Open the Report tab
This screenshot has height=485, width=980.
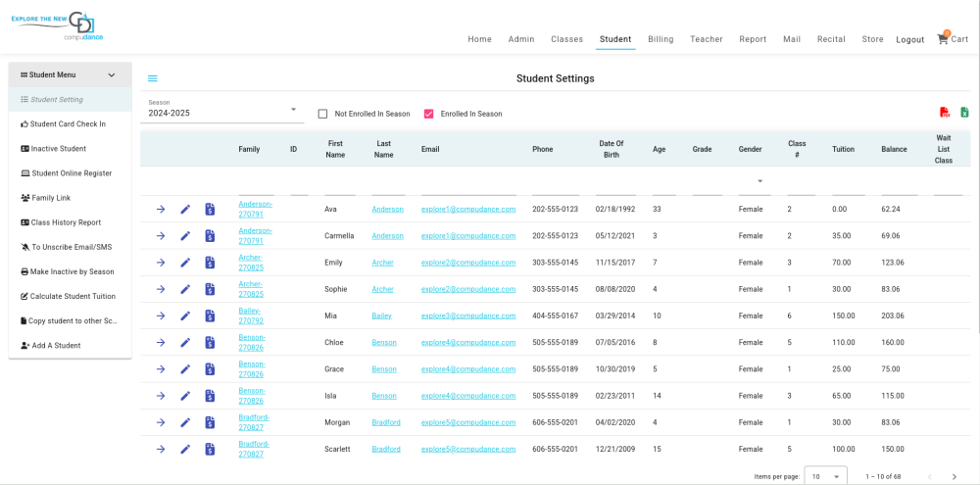[x=753, y=39]
